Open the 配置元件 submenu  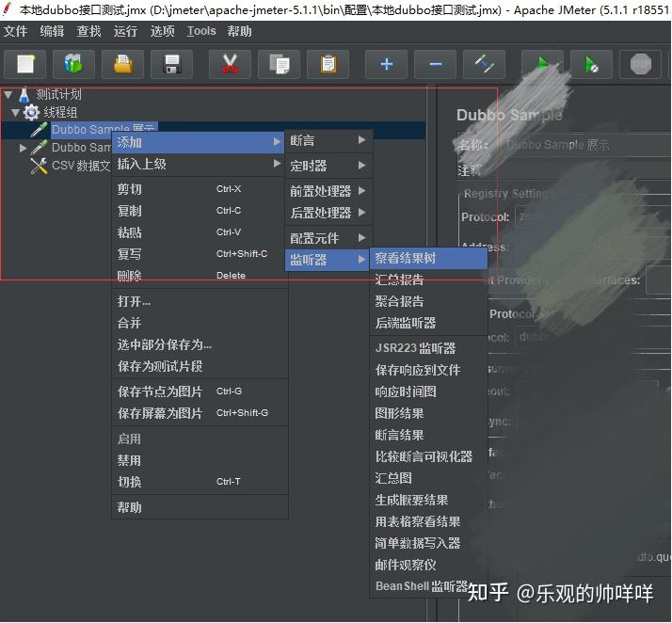[328, 238]
